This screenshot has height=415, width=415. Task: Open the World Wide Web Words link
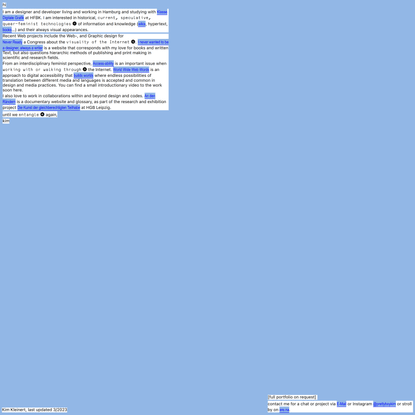pos(131,70)
